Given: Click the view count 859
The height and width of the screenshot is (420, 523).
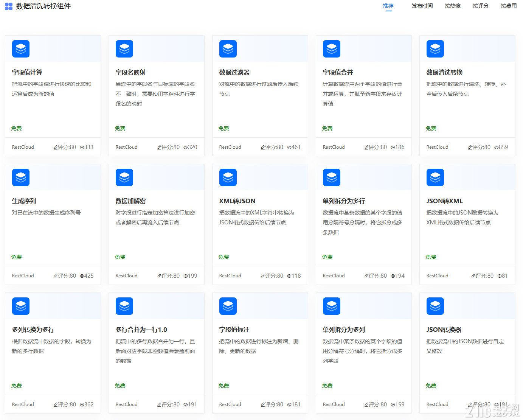Looking at the screenshot, I should pyautogui.click(x=503, y=147).
